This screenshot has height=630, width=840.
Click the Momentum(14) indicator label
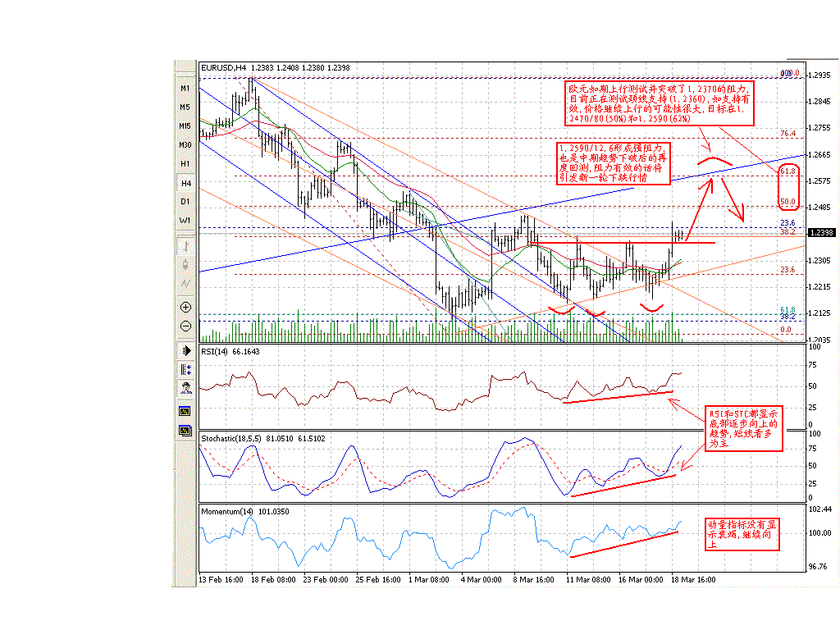click(227, 512)
